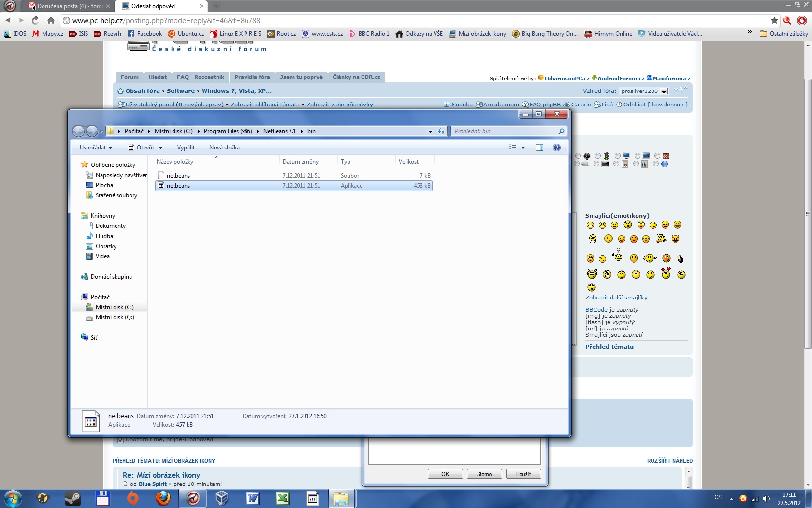Click the search magnifier in Prohledat: bin box
The image size is (812, 508).
click(x=561, y=131)
